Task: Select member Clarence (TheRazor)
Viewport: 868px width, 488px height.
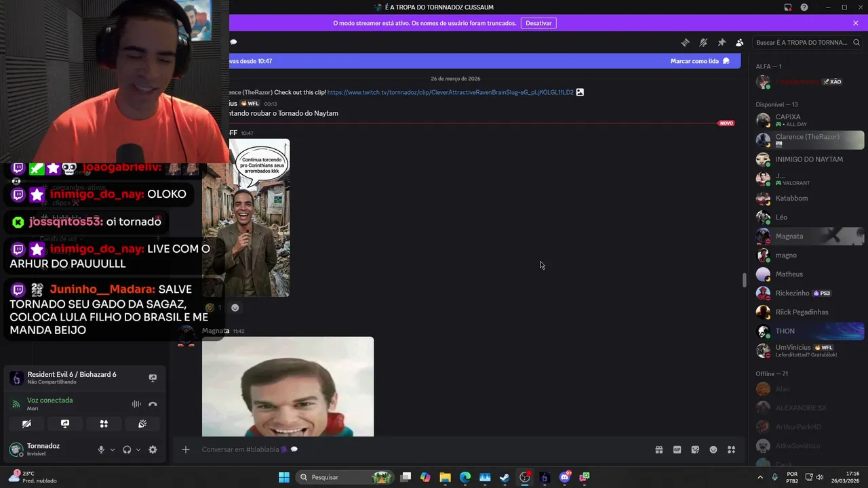Action: pos(810,140)
